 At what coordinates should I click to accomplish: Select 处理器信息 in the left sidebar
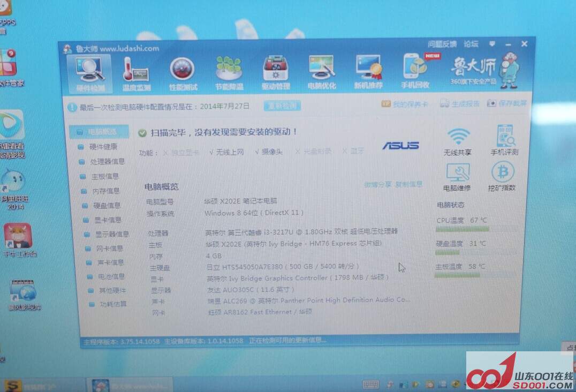[107, 162]
